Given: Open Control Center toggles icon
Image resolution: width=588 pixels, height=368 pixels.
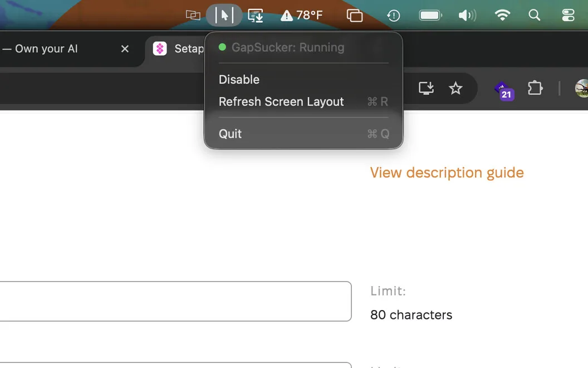Looking at the screenshot, I should (568, 16).
